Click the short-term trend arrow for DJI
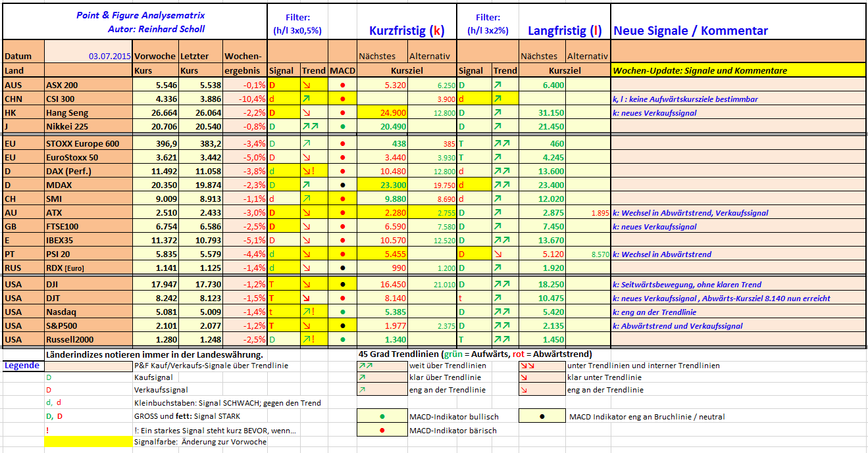The height and width of the screenshot is (453, 868). tap(307, 285)
